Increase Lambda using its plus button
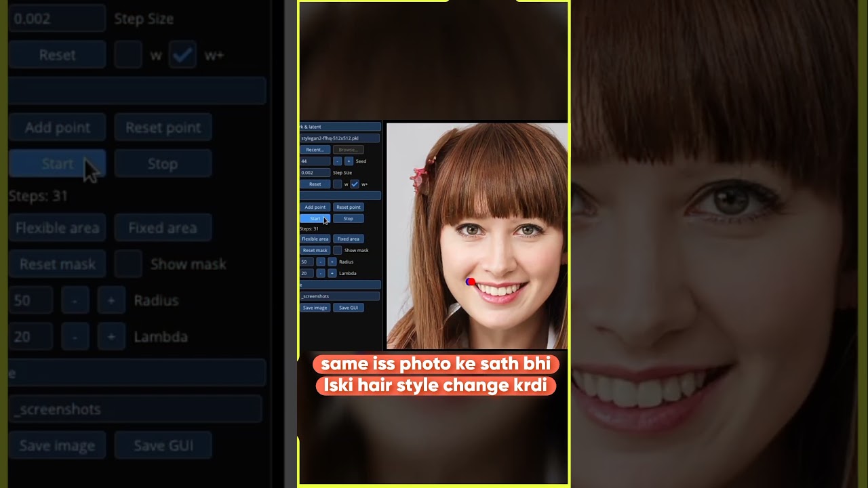868x488 pixels. click(332, 273)
